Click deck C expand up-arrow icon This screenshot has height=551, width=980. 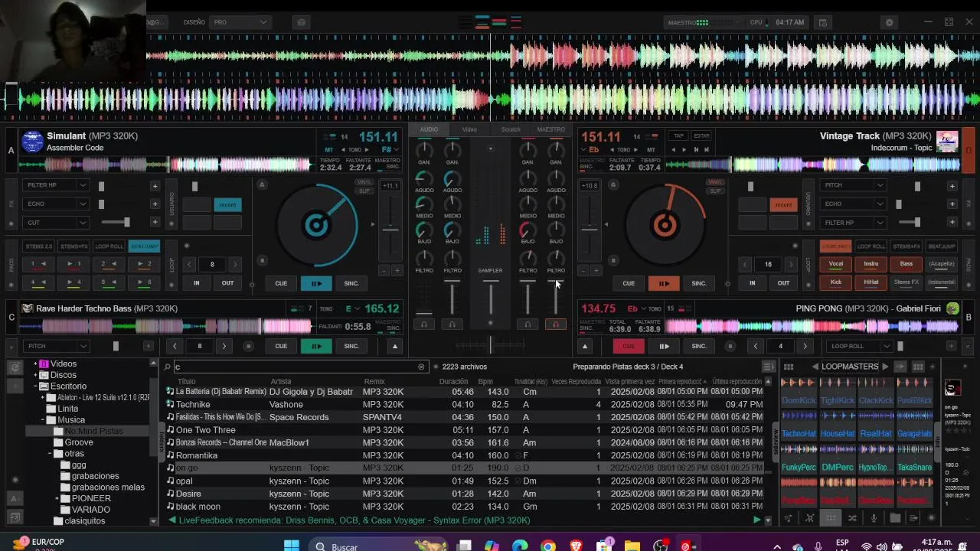click(x=395, y=346)
